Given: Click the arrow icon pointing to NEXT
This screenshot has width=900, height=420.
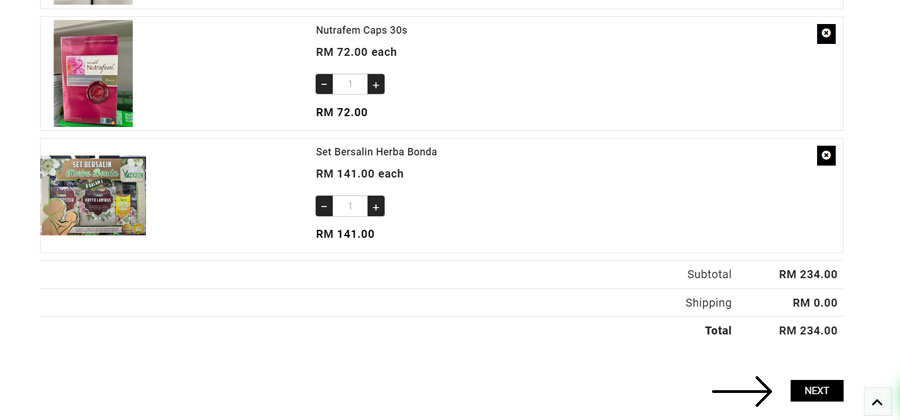Looking at the screenshot, I should pos(742,391).
